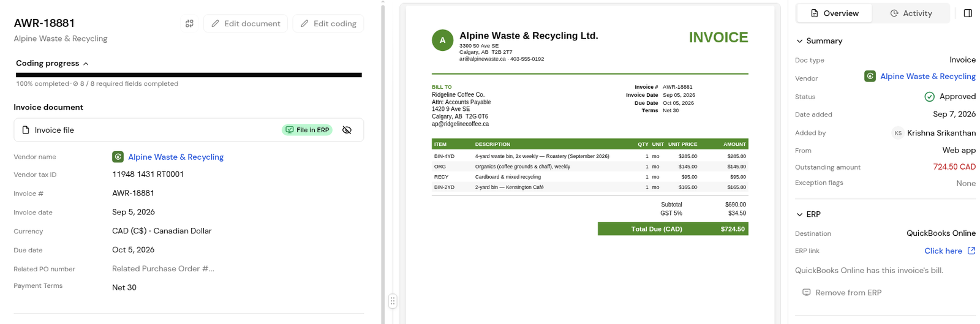Click the Invoice # value AWR-18881 in form

[x=133, y=193]
